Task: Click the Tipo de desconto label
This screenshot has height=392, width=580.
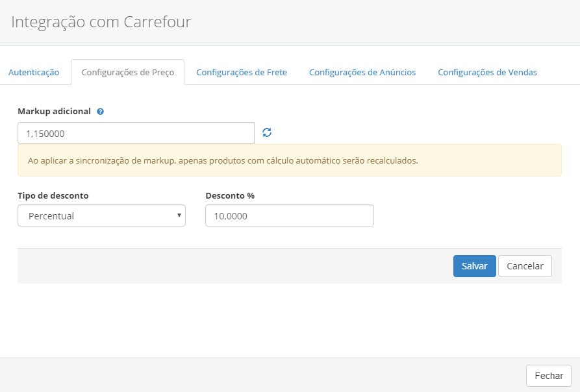Action: pyautogui.click(x=53, y=195)
